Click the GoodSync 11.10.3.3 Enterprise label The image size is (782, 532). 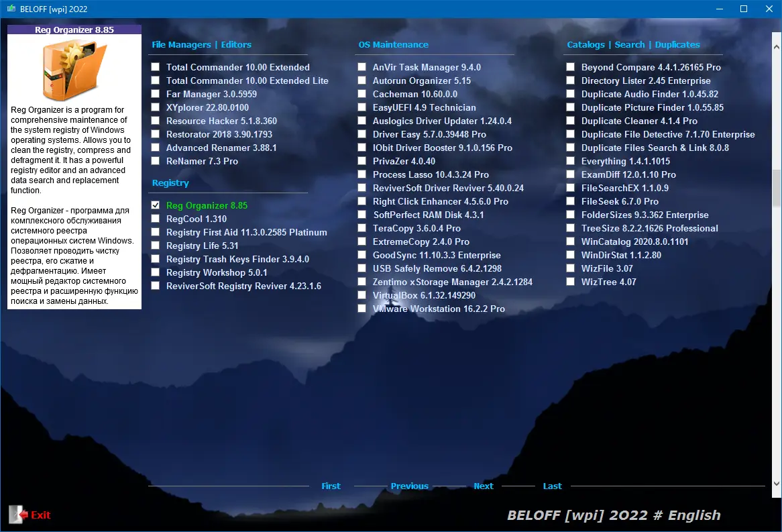coord(437,255)
